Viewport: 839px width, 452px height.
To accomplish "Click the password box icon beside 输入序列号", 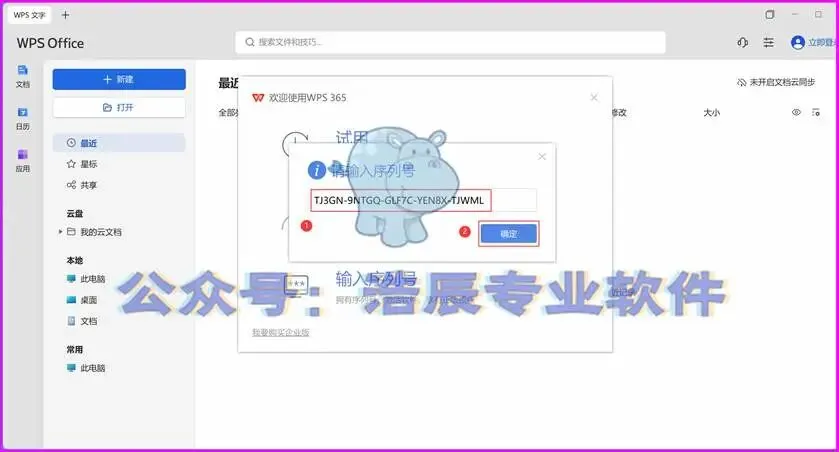I will point(296,285).
